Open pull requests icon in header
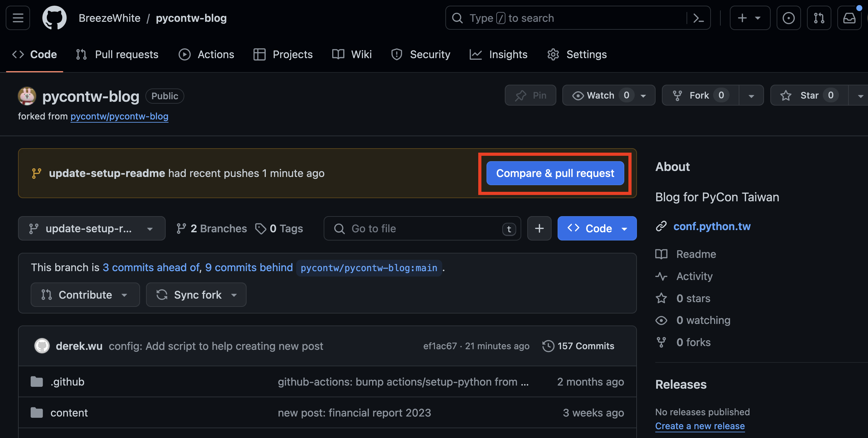This screenshot has height=438, width=868. [x=819, y=18]
